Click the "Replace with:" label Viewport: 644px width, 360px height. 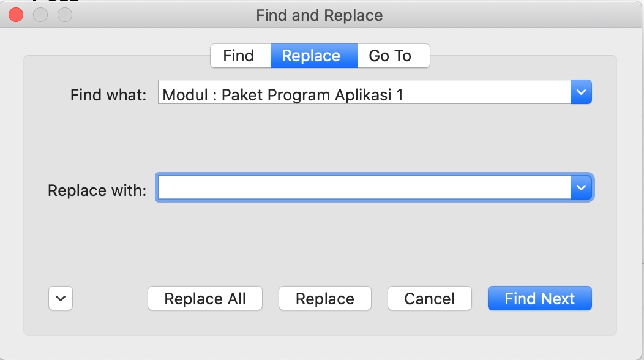pyautogui.click(x=97, y=190)
